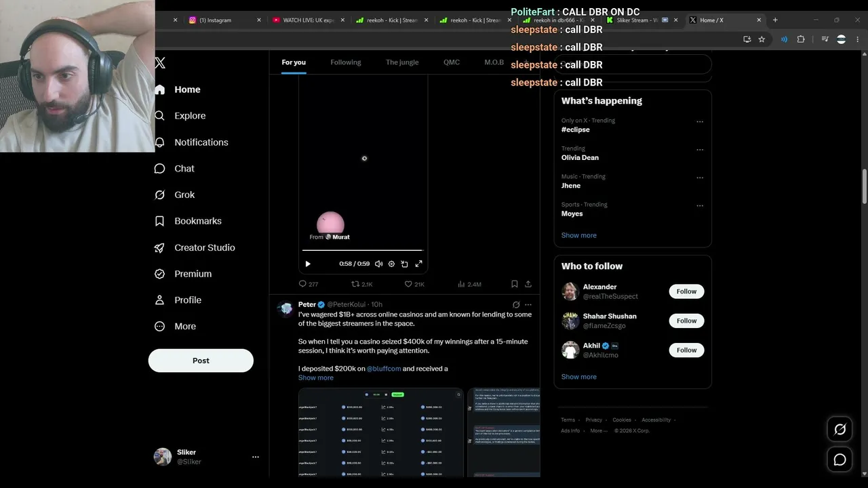This screenshot has width=868, height=488.
Task: Bookmark the video post
Action: (515, 284)
